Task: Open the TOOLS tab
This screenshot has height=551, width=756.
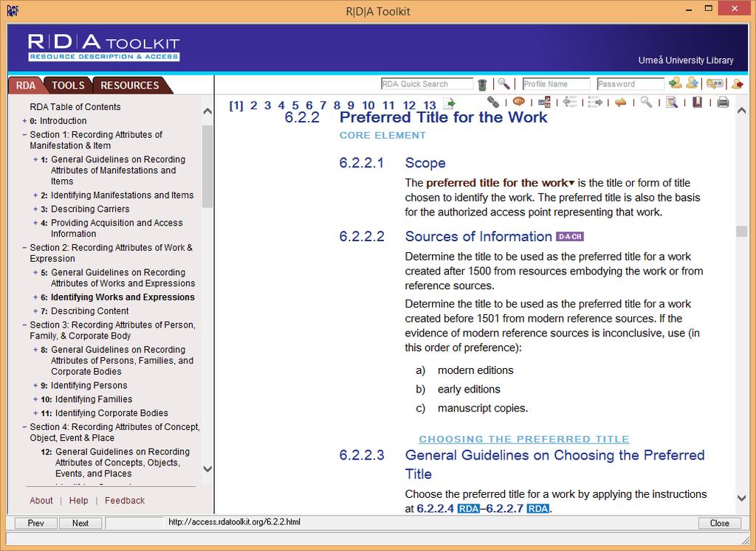Action: point(68,86)
